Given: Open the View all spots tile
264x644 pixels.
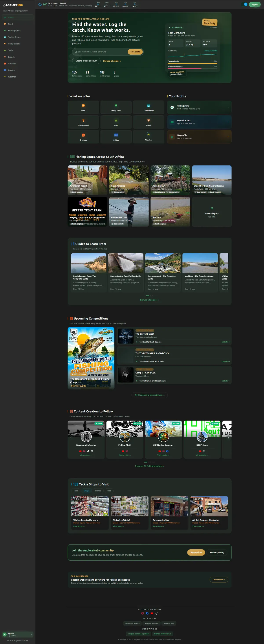Looking at the screenshot, I should (212, 212).
